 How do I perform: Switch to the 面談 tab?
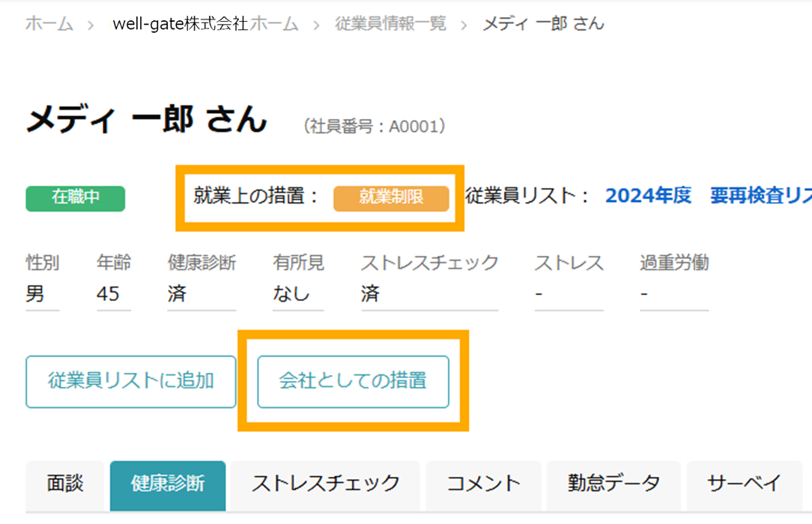[65, 485]
